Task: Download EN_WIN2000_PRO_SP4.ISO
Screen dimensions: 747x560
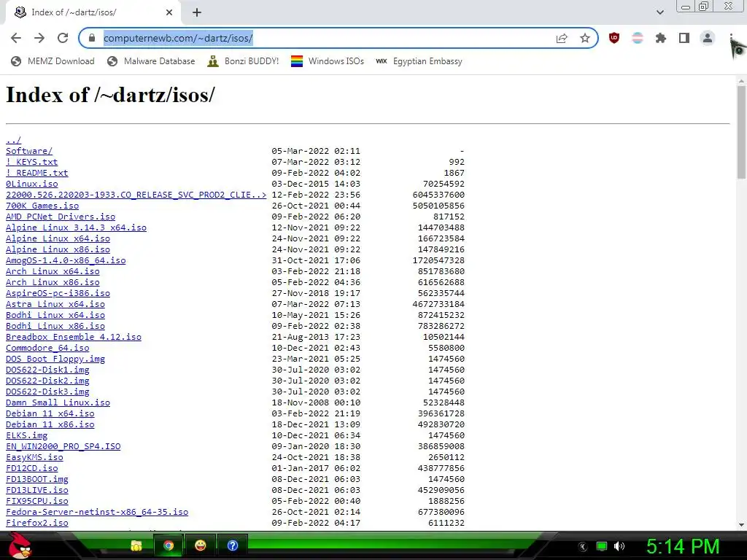Action: (x=63, y=447)
